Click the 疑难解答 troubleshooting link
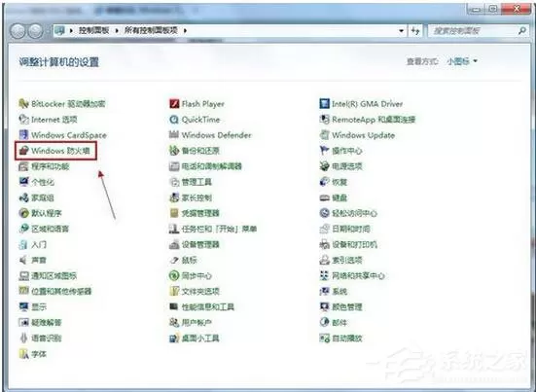536x392 pixels. (47, 323)
